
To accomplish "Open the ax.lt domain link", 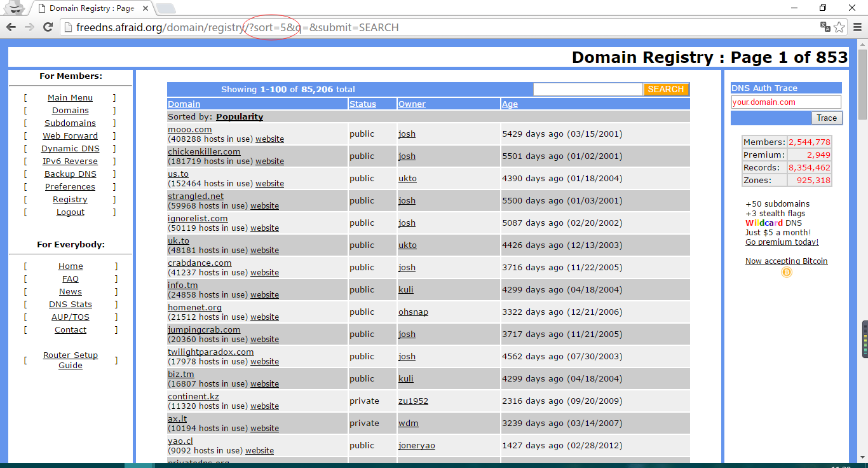I will [x=177, y=419].
